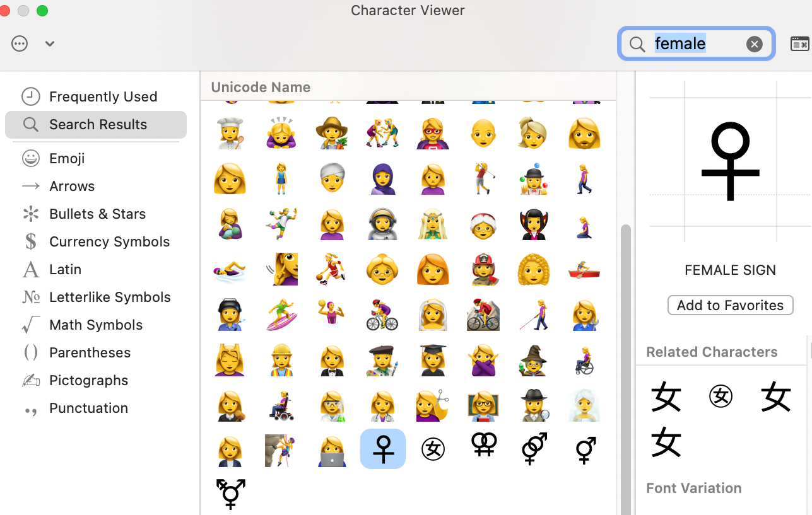
Task: Open the Currency Symbols category
Action: coord(109,241)
